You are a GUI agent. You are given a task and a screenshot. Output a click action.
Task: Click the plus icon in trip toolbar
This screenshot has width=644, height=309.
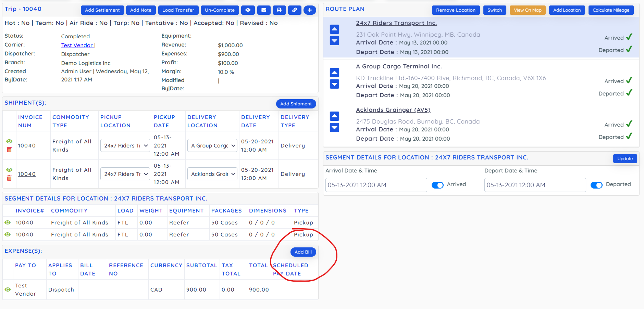(x=310, y=10)
